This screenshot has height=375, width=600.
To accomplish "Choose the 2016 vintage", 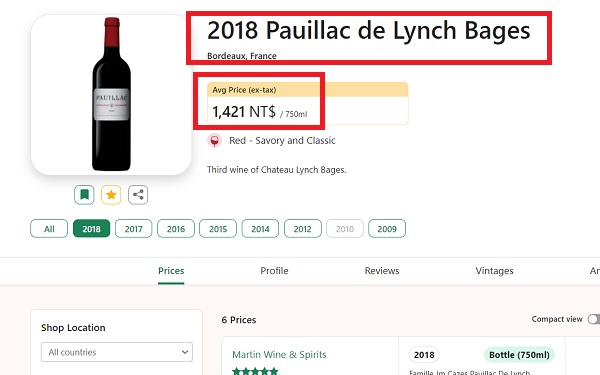I will click(176, 229).
